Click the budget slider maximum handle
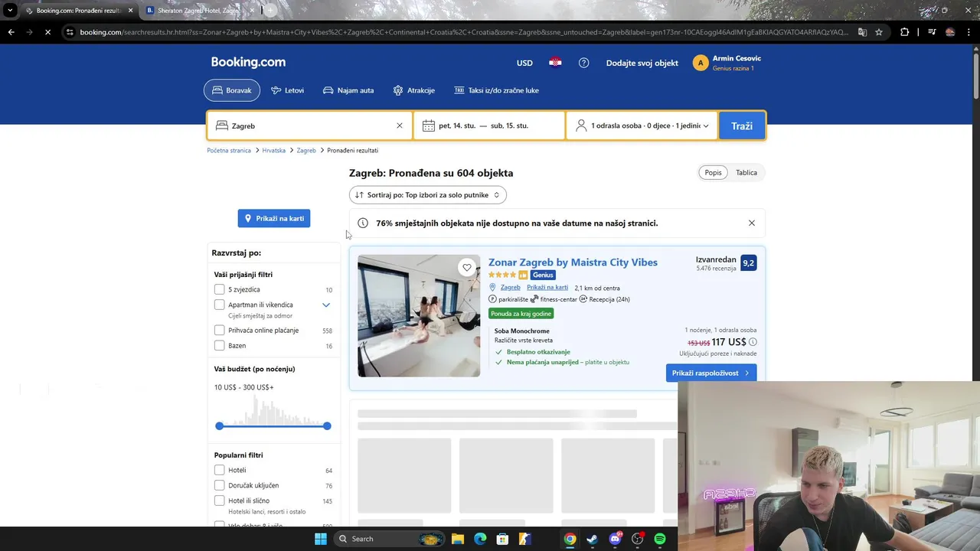The image size is (980, 551). pos(327,425)
